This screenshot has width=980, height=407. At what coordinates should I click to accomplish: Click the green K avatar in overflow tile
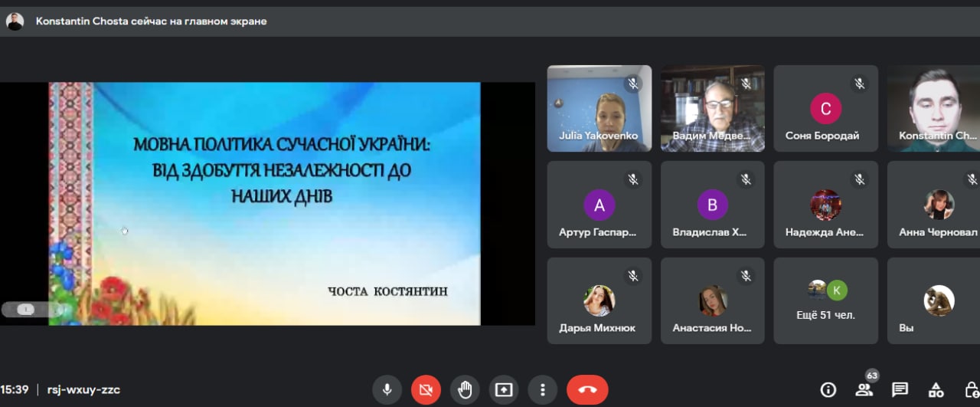[837, 290]
